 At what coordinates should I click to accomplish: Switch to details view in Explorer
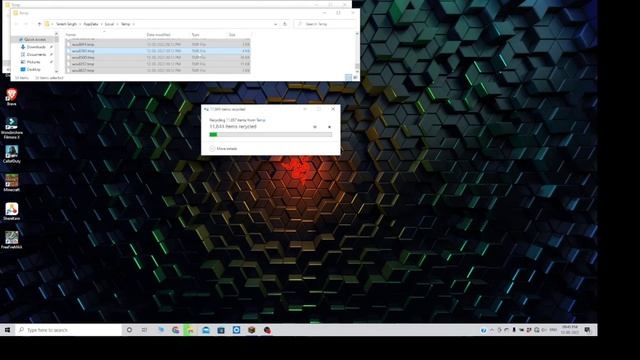pos(348,78)
